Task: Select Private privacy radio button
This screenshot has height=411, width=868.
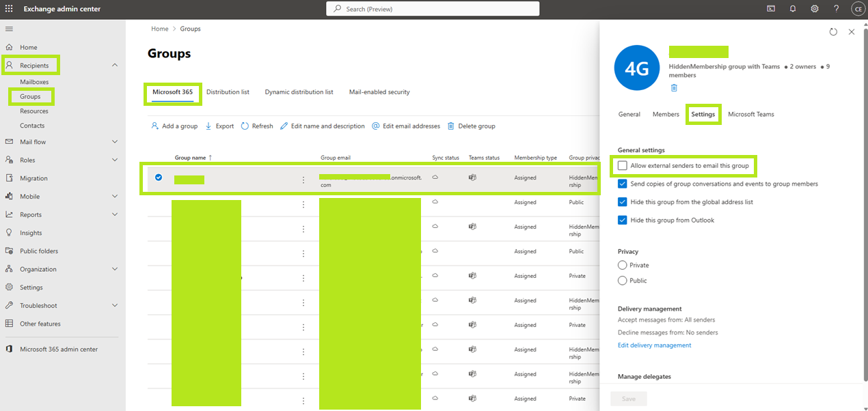Action: click(x=622, y=265)
